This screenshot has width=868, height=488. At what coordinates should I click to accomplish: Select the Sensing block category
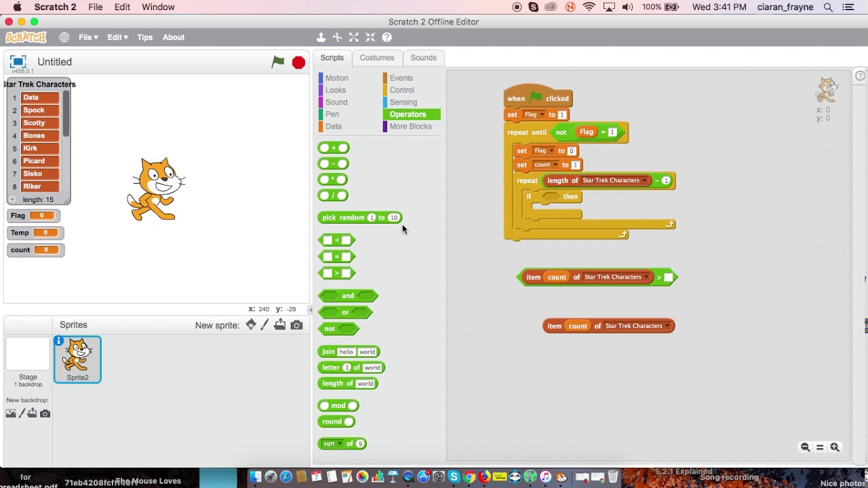point(403,102)
